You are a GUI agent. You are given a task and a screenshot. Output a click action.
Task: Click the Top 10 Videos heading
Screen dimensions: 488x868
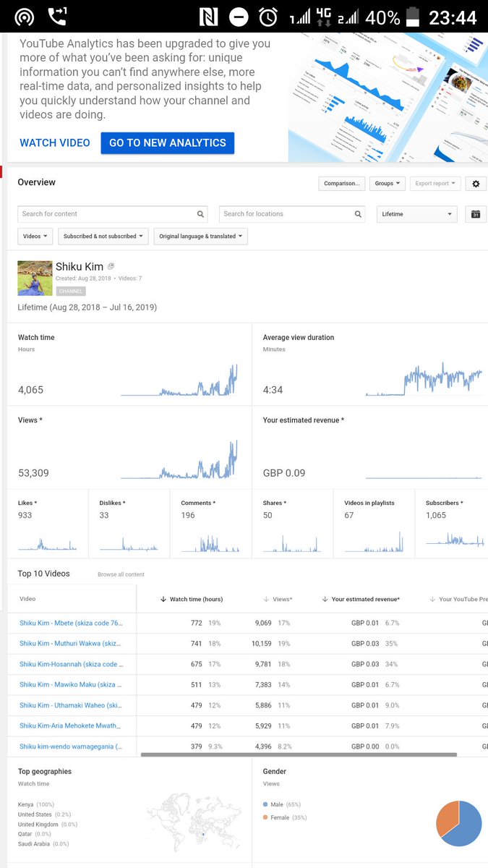(x=43, y=574)
